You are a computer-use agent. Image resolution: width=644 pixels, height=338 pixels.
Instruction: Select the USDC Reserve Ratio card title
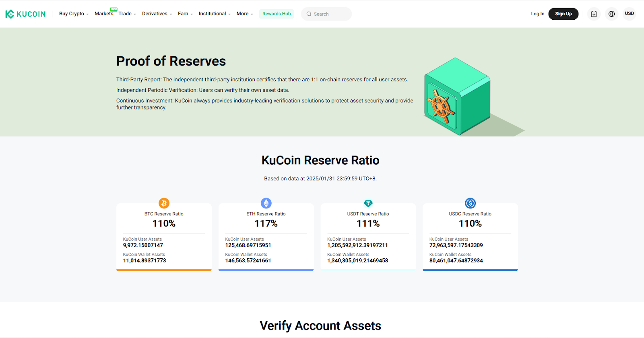[470, 214]
